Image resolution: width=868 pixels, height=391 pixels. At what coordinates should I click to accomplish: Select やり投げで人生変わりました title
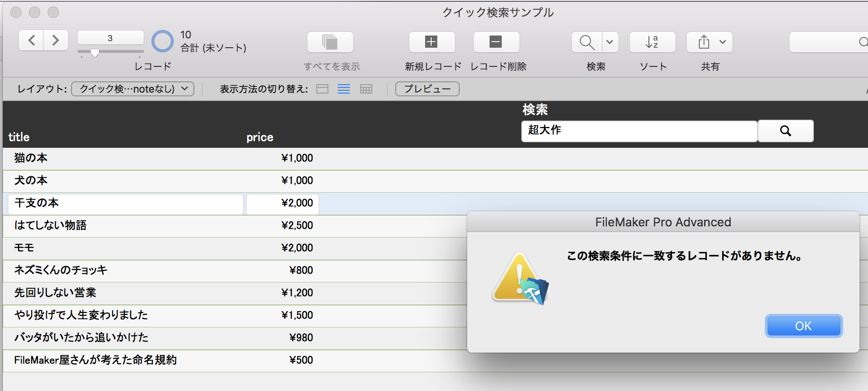[x=81, y=315]
